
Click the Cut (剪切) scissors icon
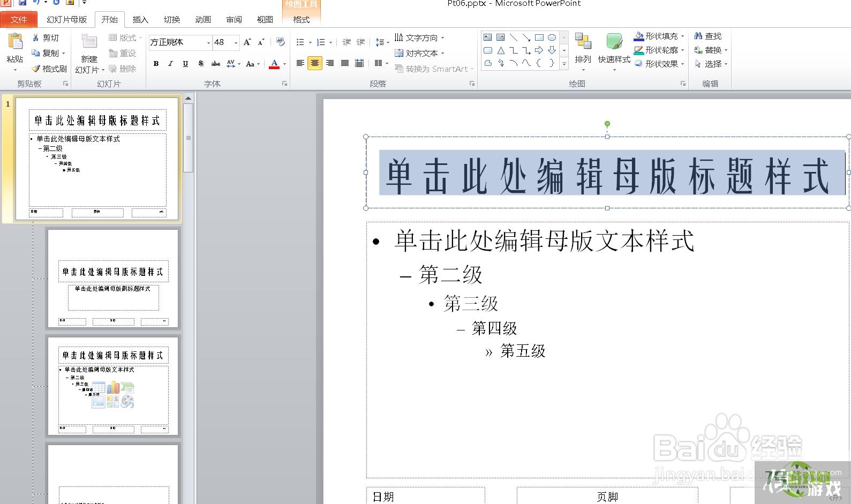click(x=36, y=37)
